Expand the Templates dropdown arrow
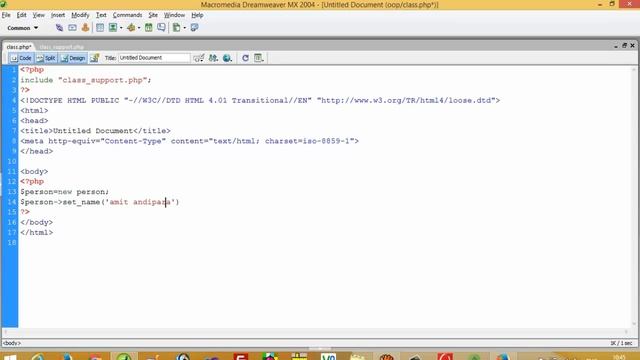 click(x=184, y=28)
